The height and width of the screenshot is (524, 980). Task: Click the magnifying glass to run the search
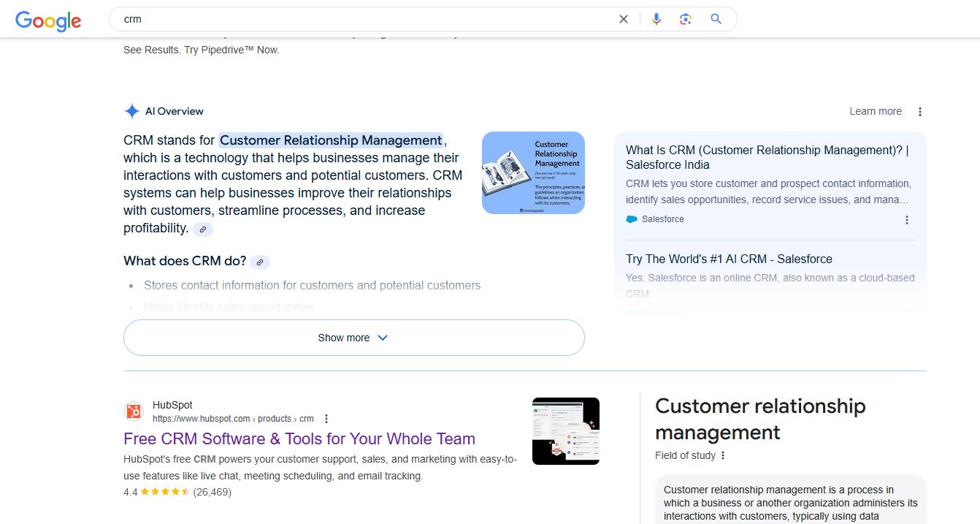coord(715,19)
